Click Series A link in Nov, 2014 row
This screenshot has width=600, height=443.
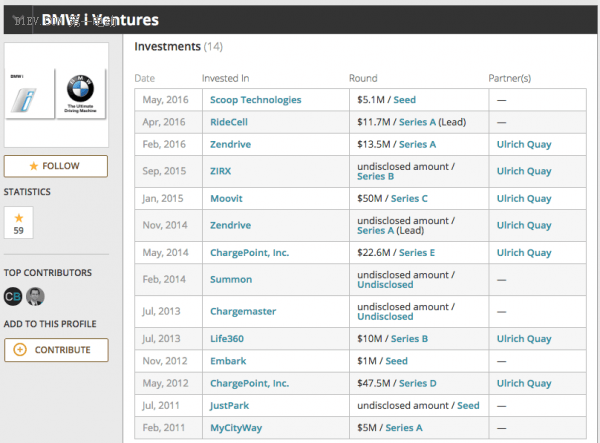point(375,231)
